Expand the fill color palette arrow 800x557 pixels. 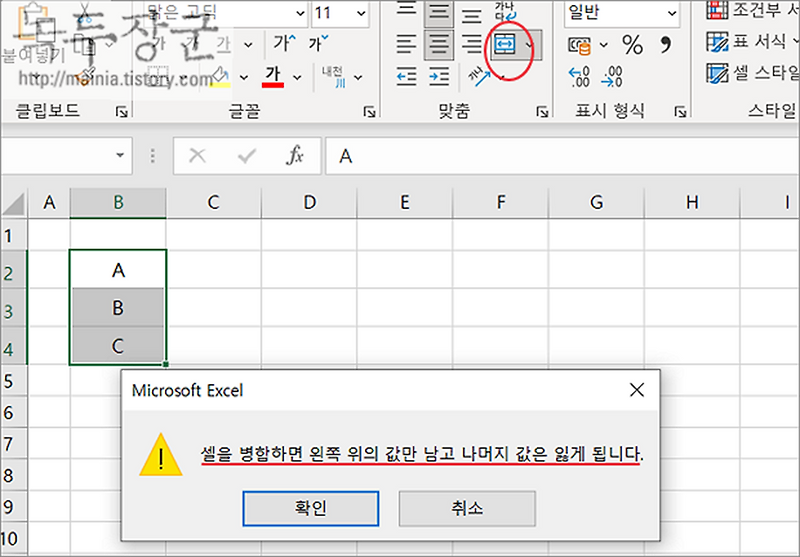coord(244,78)
